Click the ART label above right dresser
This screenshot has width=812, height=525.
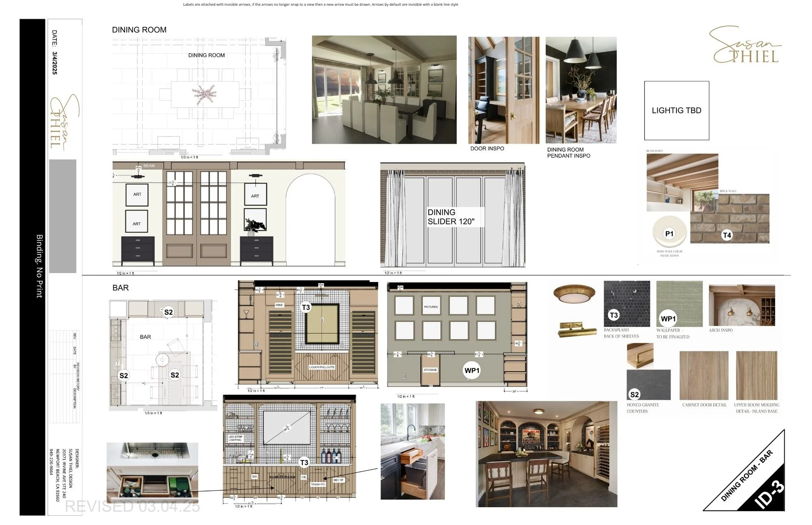pos(255,196)
